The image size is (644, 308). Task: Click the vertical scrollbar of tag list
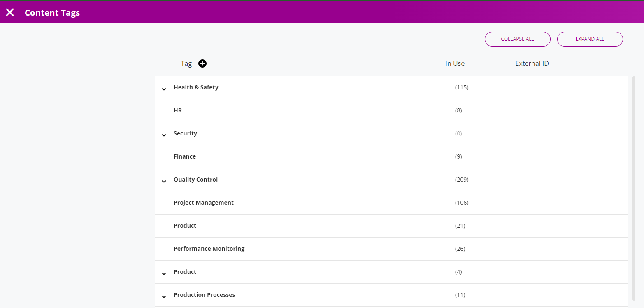point(633,185)
